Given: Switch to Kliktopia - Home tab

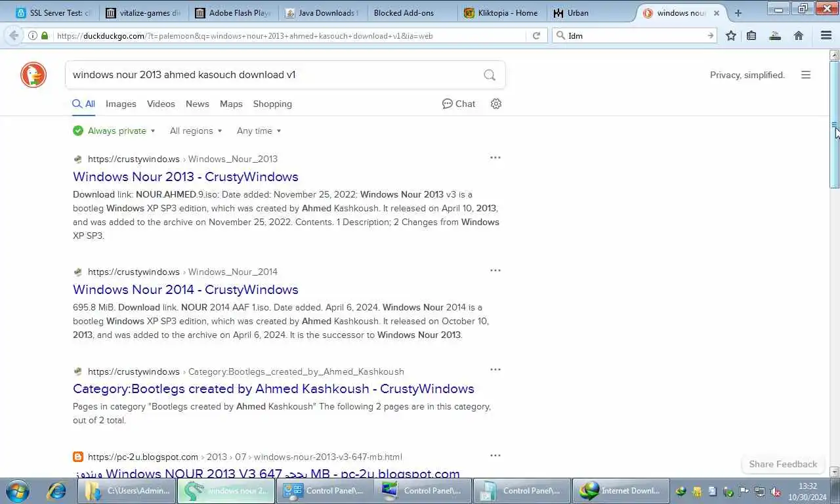Looking at the screenshot, I should click(501, 12).
